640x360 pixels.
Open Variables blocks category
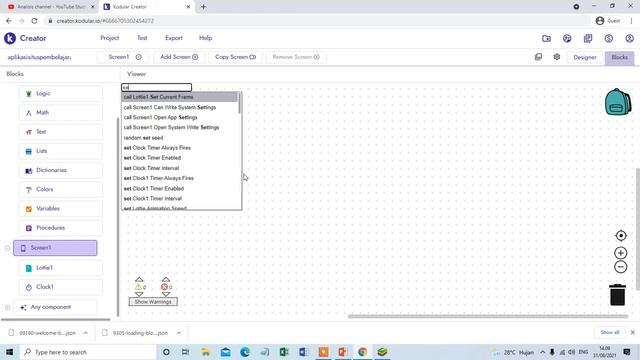coord(60,209)
